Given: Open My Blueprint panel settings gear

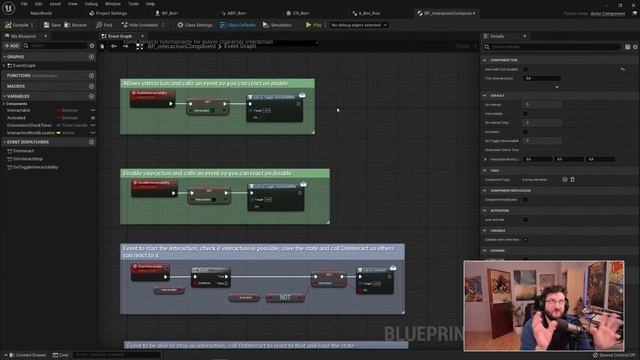Looking at the screenshot, I should pos(92,46).
